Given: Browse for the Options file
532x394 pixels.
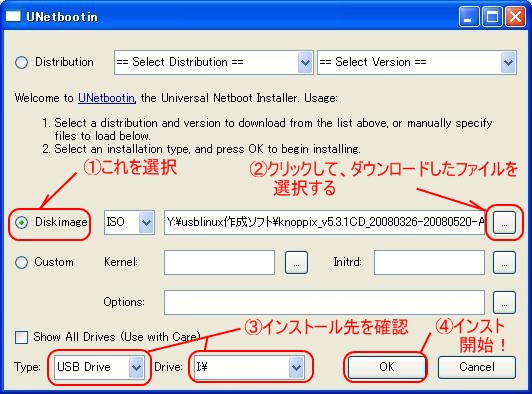Looking at the screenshot, I should pyautogui.click(x=504, y=302).
